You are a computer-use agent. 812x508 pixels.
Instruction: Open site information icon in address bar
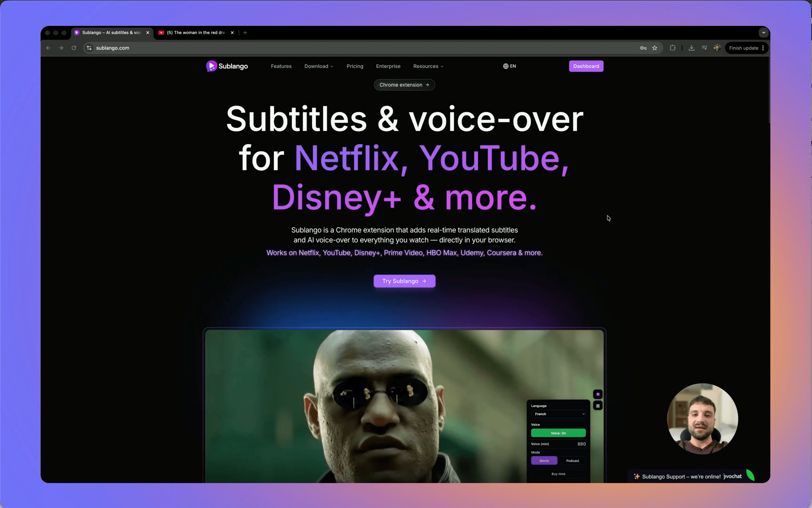click(89, 48)
